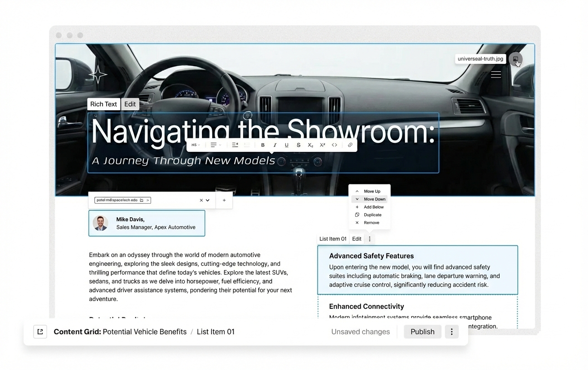
Task: Insert a hyperlink using the link icon
Action: pos(349,145)
